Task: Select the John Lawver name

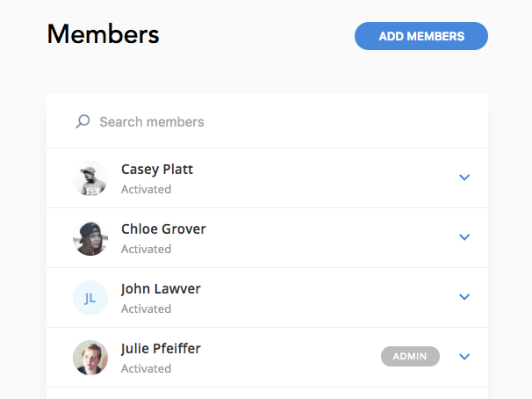Action: 161,289
